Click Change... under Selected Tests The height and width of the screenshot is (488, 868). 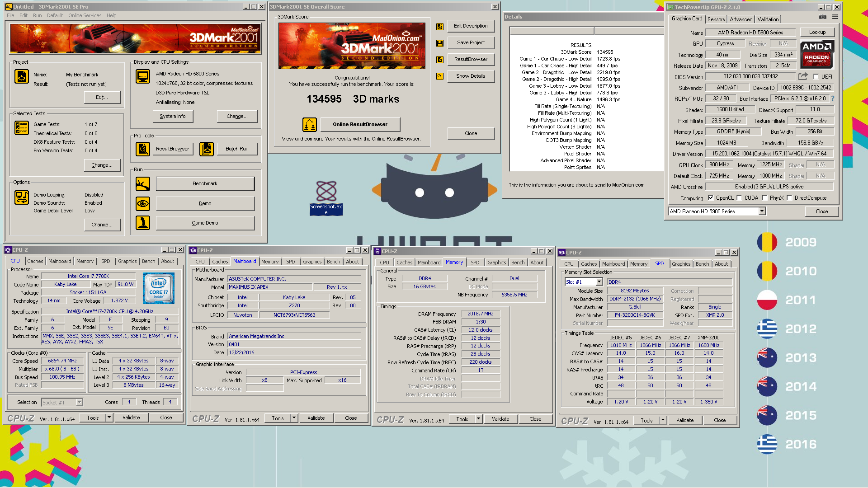point(102,165)
